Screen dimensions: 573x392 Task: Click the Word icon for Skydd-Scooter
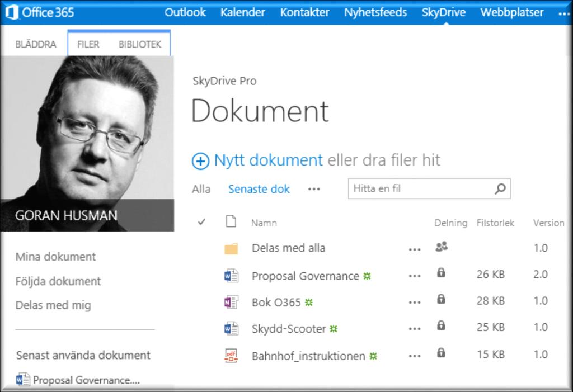coord(231,328)
